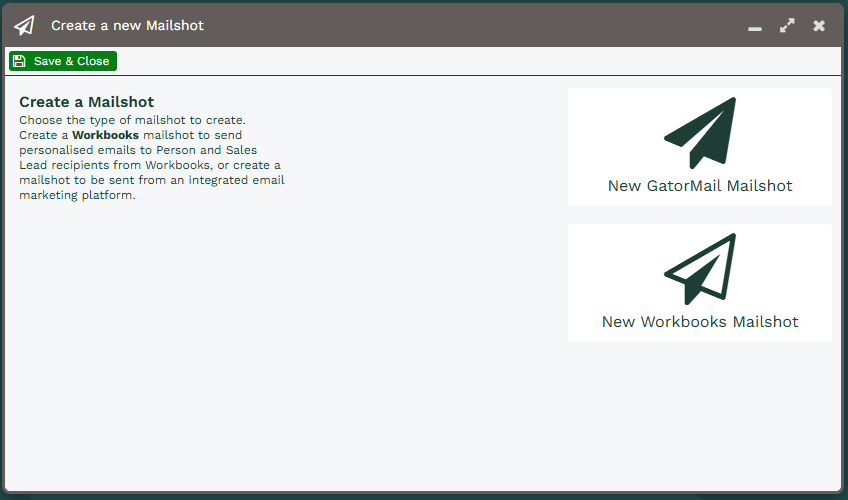The image size is (848, 500).
Task: Close the Create a new Mailshot dialog
Action: point(819,25)
